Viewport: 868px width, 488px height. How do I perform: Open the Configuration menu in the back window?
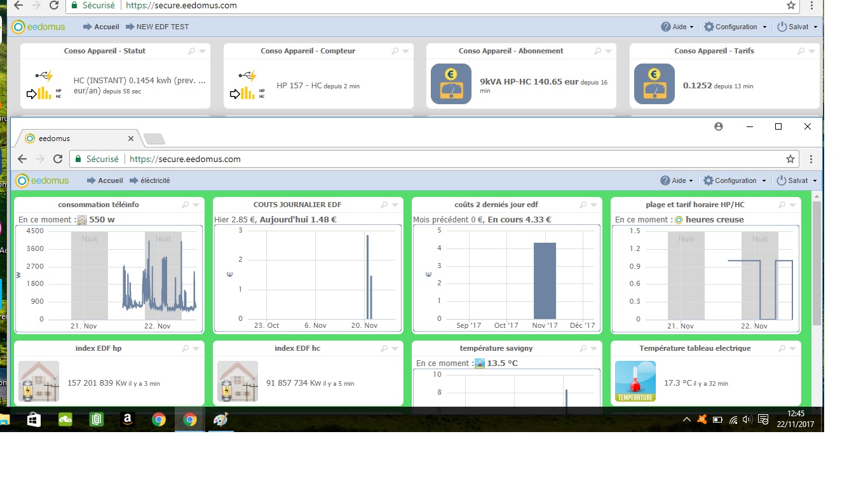735,27
